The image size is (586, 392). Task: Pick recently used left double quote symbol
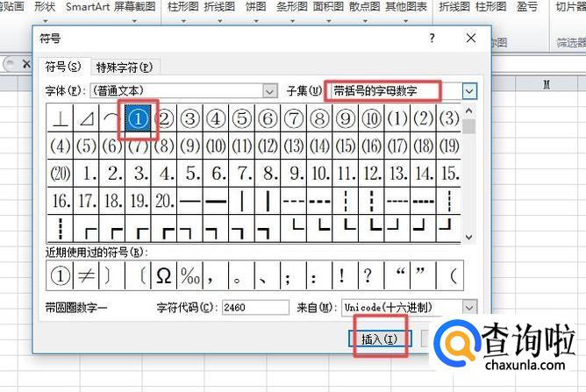(x=397, y=275)
